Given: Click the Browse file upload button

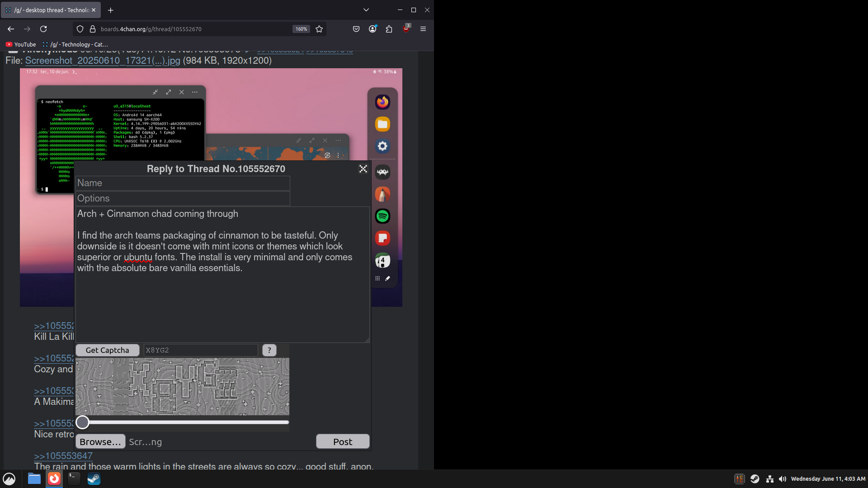Looking at the screenshot, I should [x=100, y=442].
